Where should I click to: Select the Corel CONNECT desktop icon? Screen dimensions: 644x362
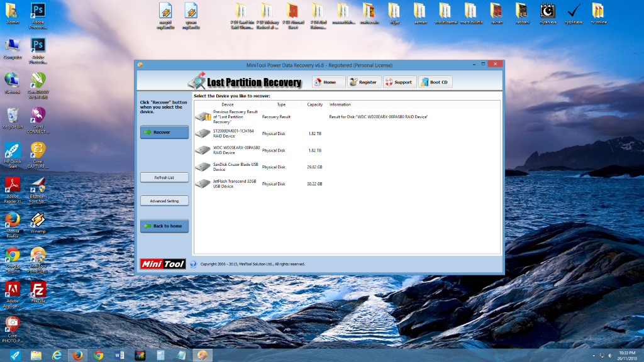(x=38, y=121)
